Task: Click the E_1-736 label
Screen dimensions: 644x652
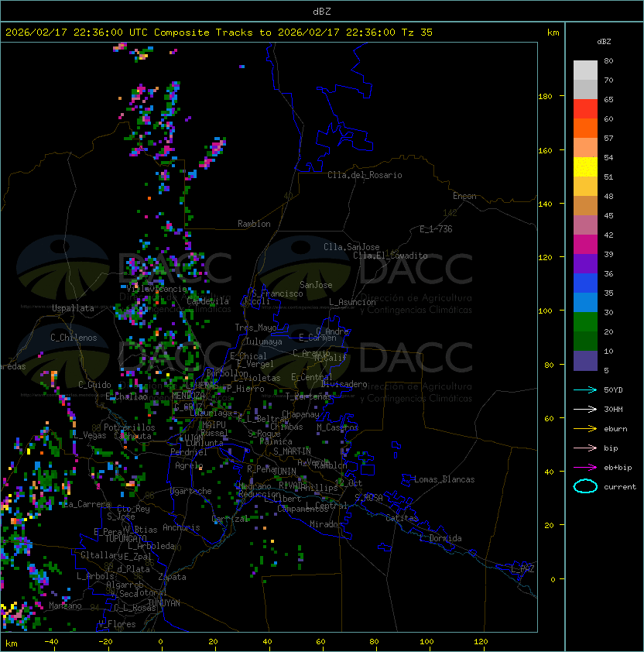Action: (436, 229)
